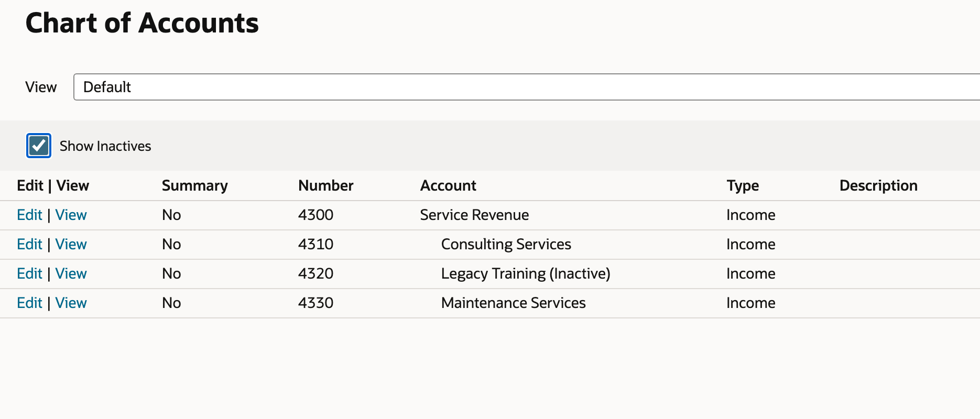Click Income type in Service Revenue row
The image size is (980, 419).
(x=750, y=215)
